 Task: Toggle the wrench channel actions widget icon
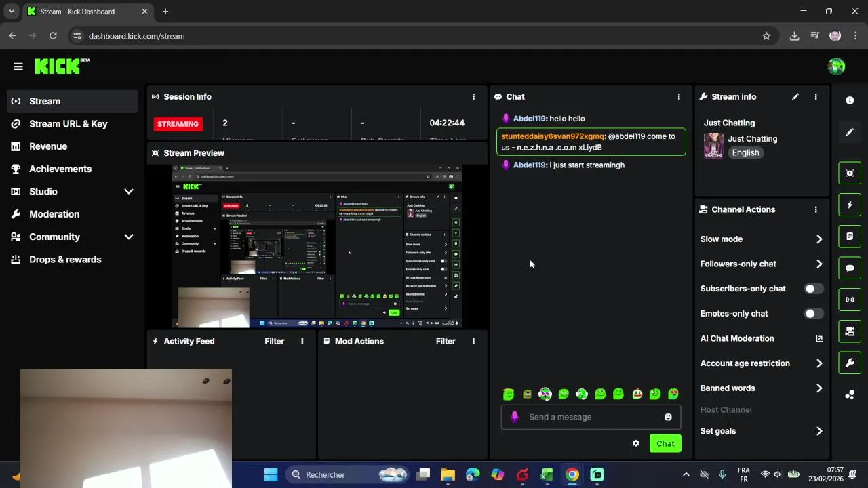click(850, 363)
